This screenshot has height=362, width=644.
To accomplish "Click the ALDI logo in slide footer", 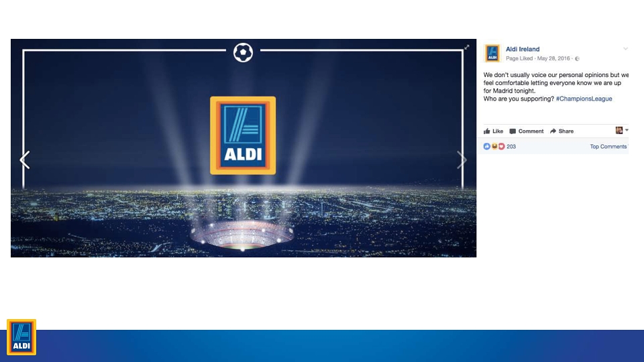I will [x=21, y=337].
